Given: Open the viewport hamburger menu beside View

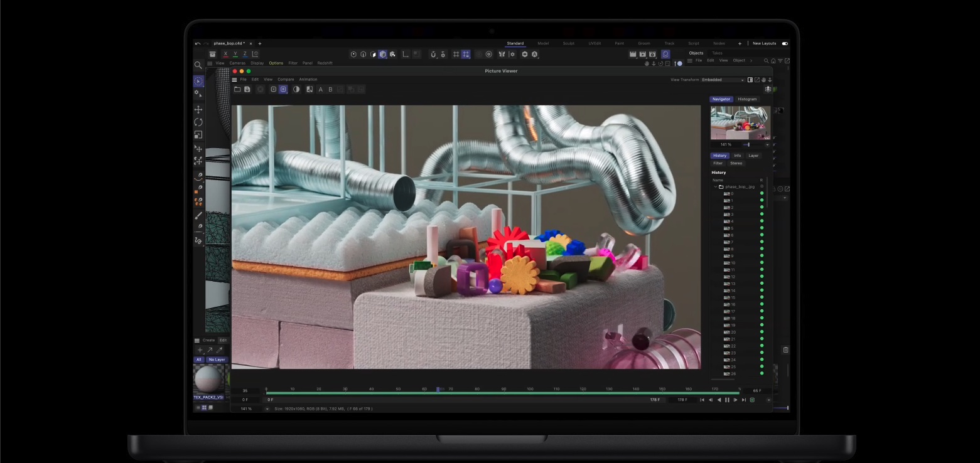Looking at the screenshot, I should pyautogui.click(x=210, y=63).
